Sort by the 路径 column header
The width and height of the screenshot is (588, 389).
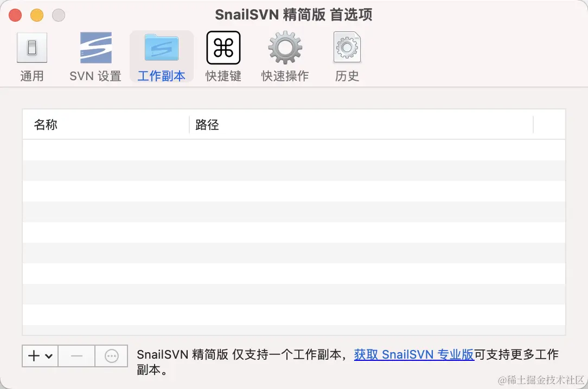(361, 125)
